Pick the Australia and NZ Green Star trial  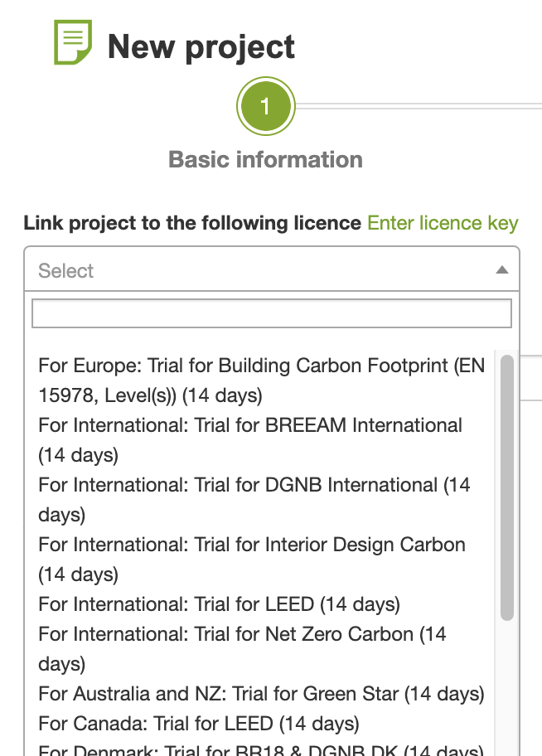pyautogui.click(x=261, y=693)
